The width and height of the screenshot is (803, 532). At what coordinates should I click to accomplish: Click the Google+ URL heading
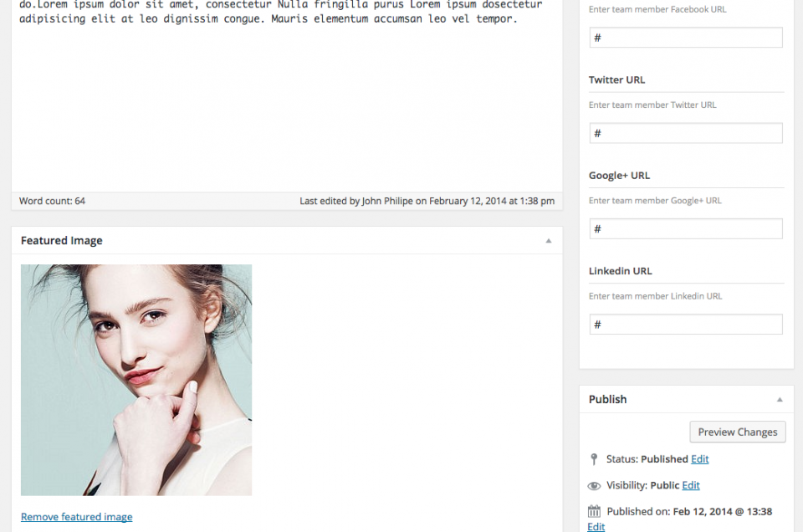click(619, 176)
